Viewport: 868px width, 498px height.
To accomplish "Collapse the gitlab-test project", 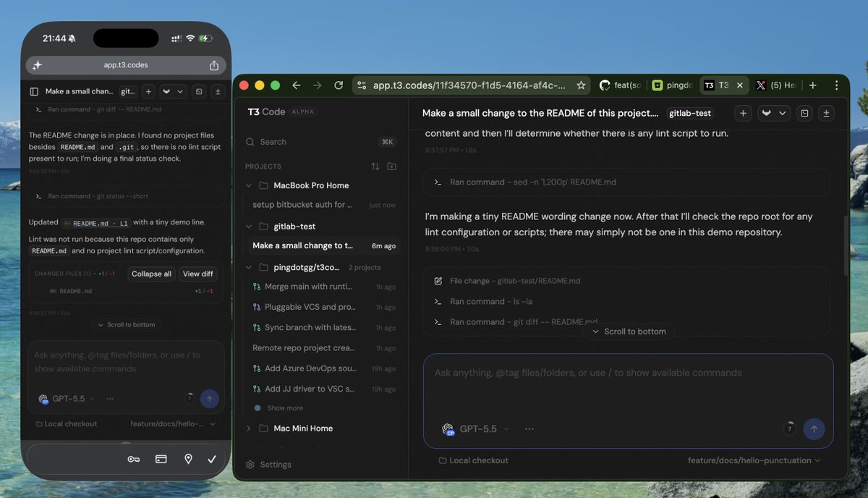I will pyautogui.click(x=249, y=227).
